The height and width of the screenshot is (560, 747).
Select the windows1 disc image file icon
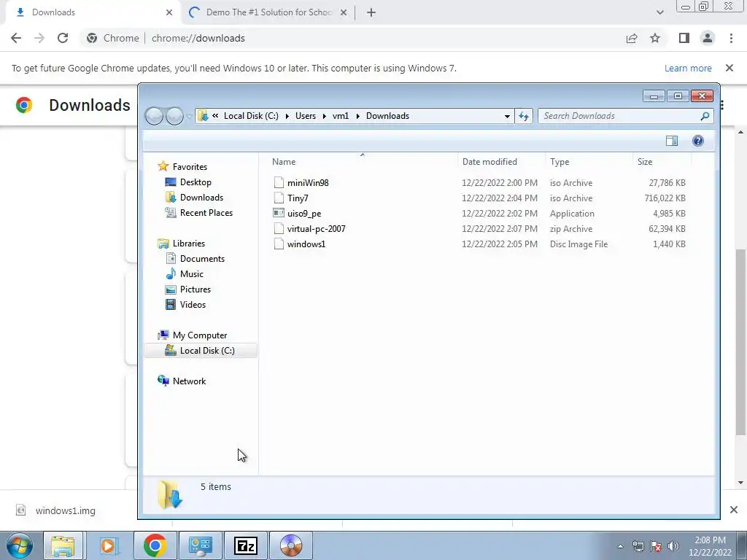pyautogui.click(x=279, y=244)
